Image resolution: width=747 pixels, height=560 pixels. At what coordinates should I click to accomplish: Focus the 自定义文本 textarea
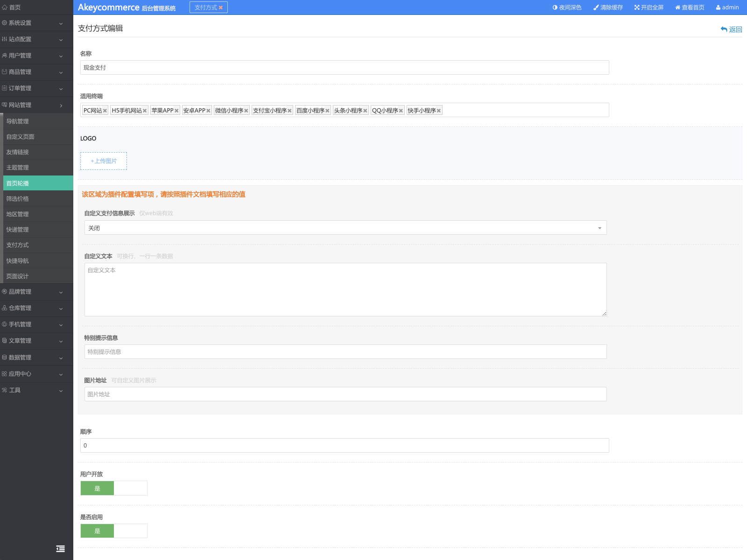[345, 289]
